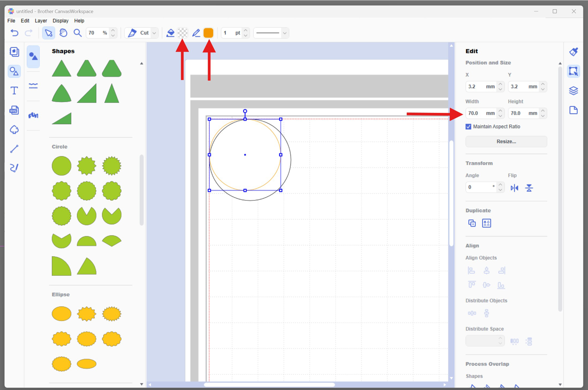Increase the zoom percentage stepper
Viewport: 588px width, 390px height.
[x=113, y=30]
